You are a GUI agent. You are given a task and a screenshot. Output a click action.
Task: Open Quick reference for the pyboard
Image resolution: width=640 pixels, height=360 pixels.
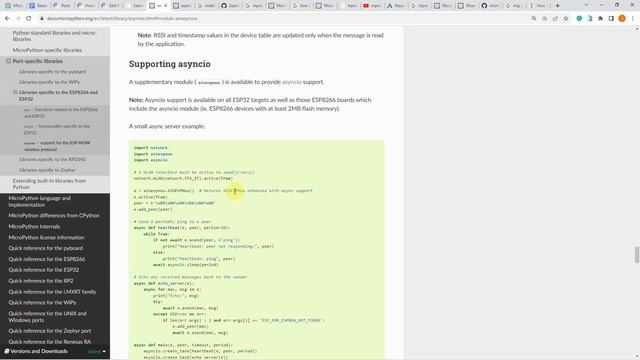click(46, 248)
